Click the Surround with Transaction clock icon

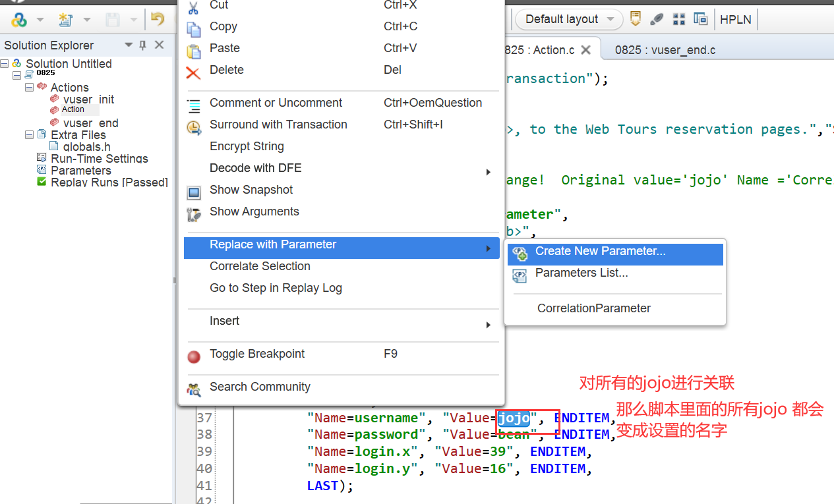[194, 126]
